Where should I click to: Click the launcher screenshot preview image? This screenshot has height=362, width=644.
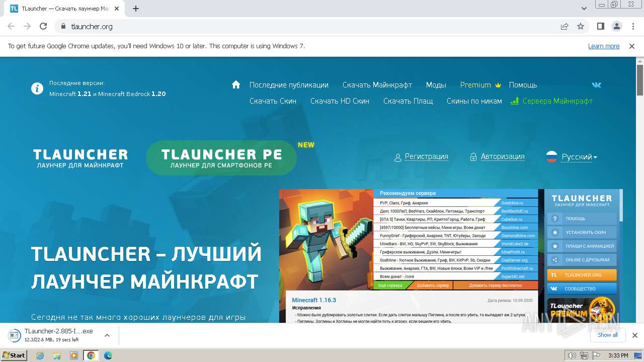pos(451,256)
